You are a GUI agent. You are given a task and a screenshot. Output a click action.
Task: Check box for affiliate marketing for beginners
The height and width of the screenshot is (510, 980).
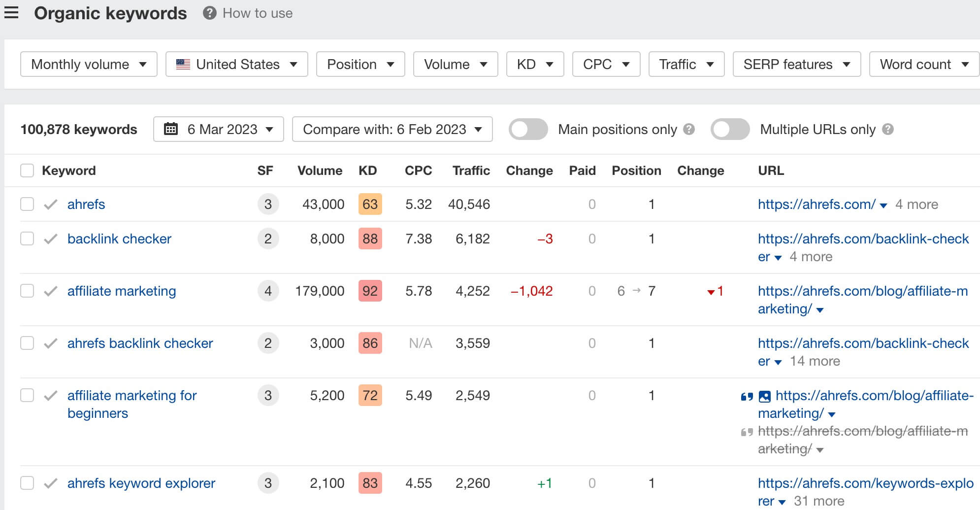point(27,395)
